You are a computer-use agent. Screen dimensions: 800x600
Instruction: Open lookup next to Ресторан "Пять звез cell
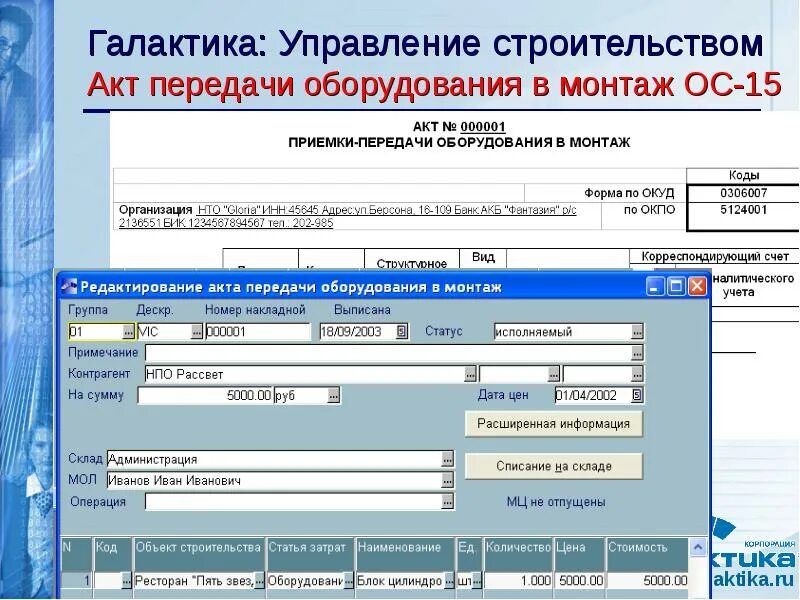tap(259, 581)
